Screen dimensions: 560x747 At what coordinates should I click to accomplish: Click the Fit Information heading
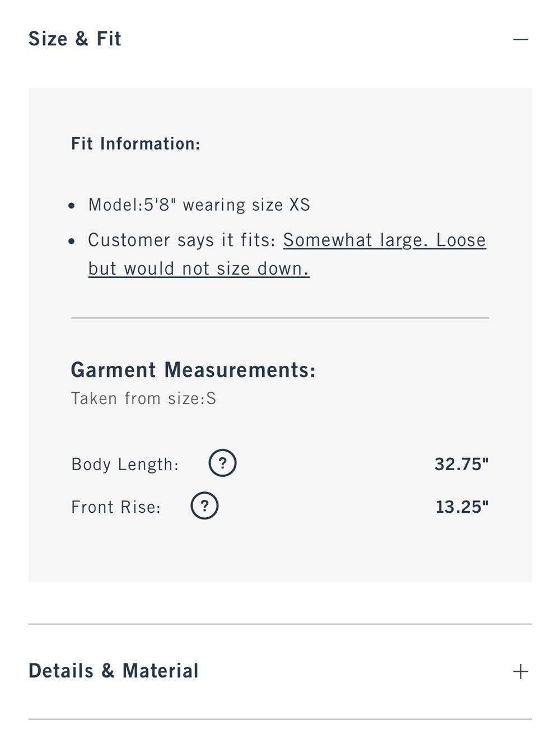pyautogui.click(x=136, y=143)
